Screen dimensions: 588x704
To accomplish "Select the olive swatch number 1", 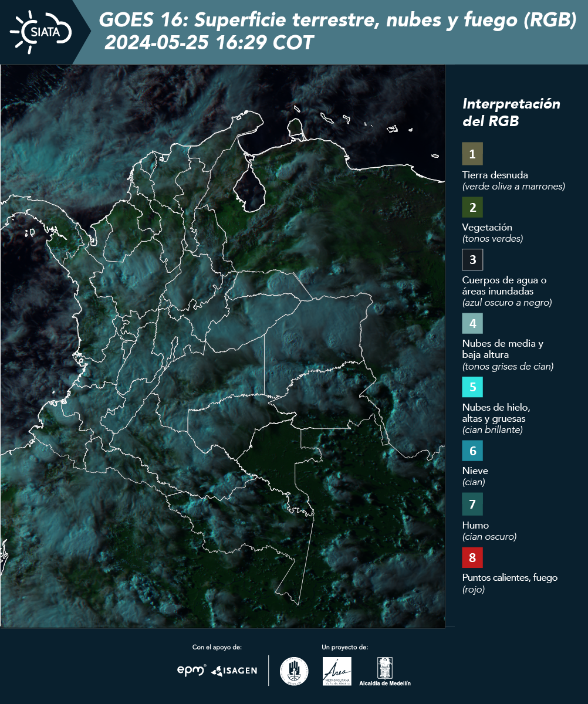I will pos(472,154).
